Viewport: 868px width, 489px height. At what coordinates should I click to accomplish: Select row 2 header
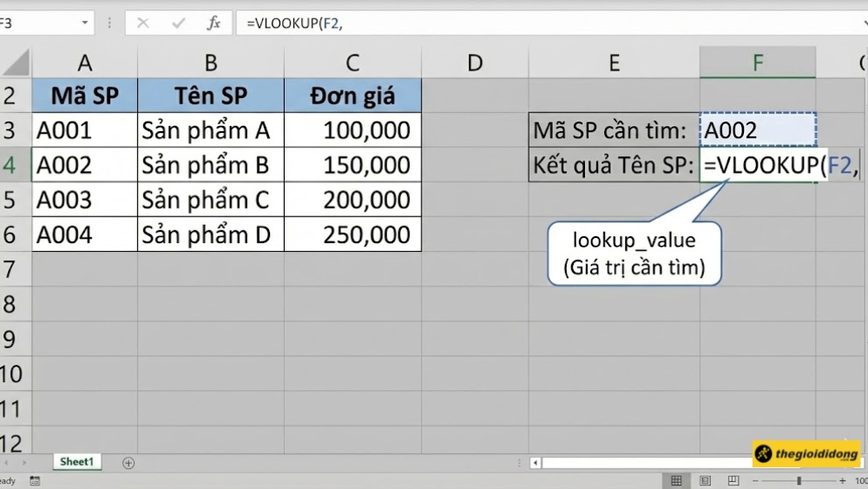coord(16,96)
